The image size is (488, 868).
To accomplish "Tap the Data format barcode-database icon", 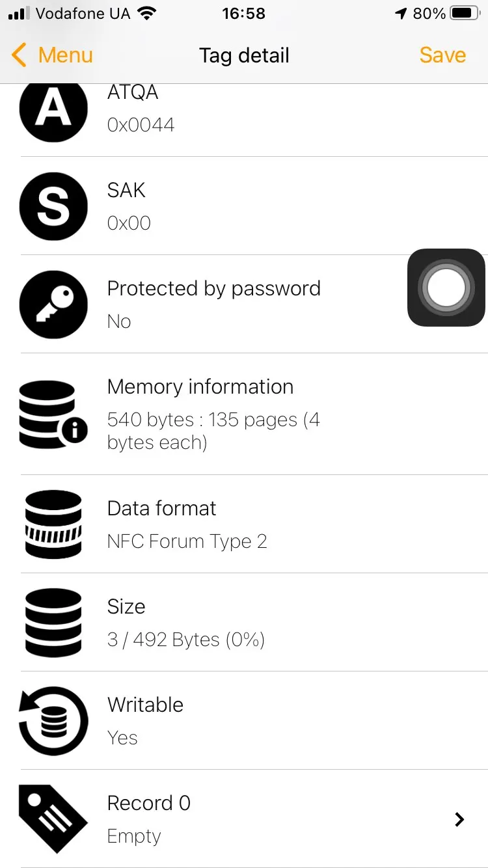I will pos(53,524).
